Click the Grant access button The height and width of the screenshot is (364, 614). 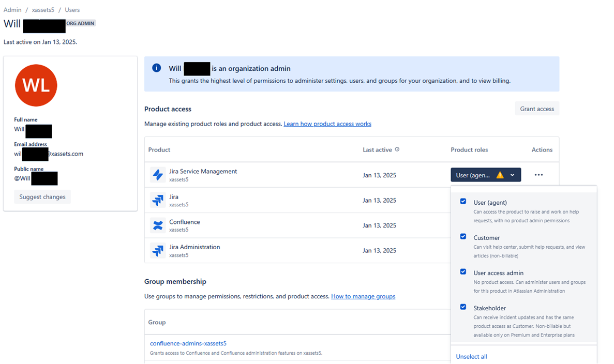536,108
